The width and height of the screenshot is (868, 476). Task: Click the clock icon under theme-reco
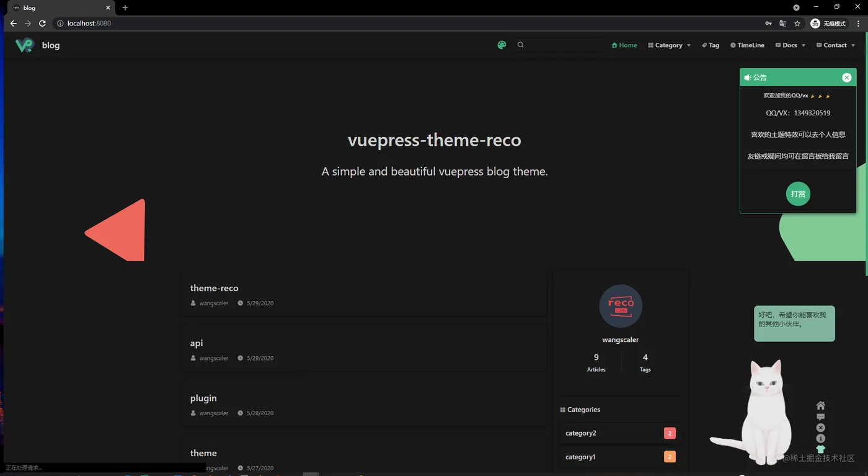pos(241,303)
